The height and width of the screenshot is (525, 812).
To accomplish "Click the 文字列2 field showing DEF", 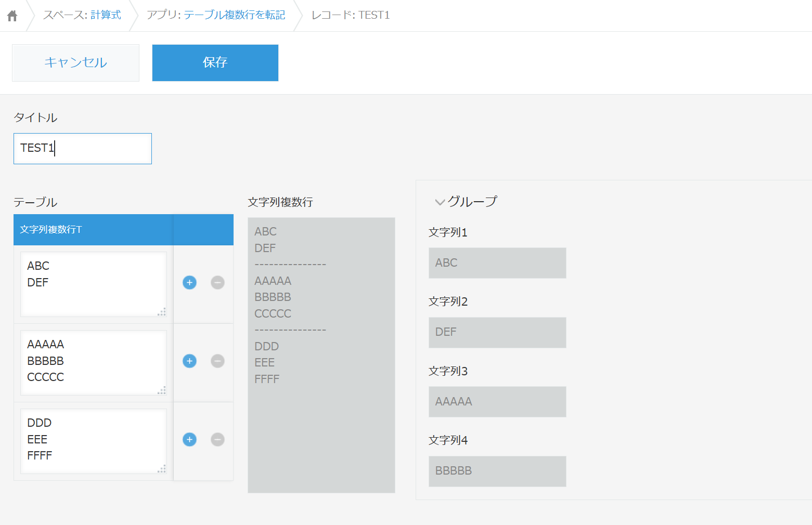I will [x=497, y=332].
